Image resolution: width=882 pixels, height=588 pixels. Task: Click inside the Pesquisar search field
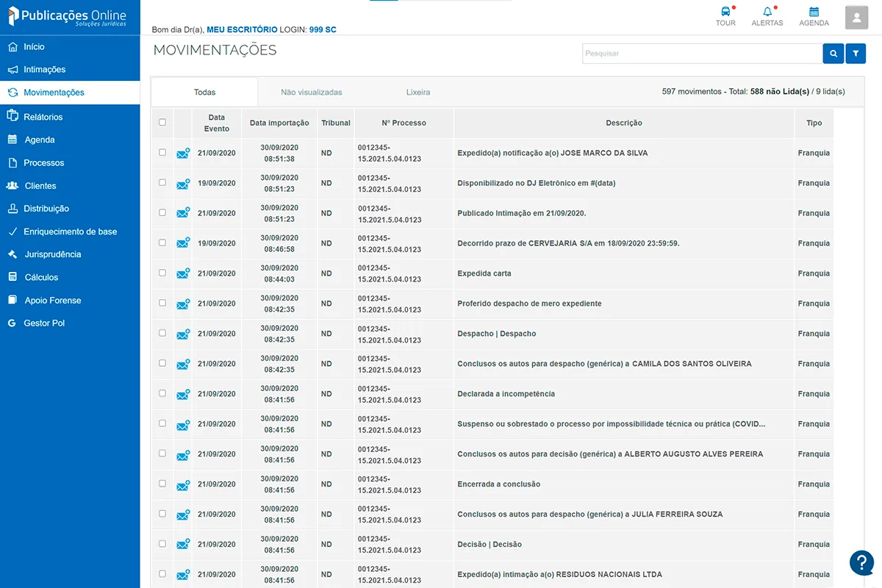coord(698,53)
